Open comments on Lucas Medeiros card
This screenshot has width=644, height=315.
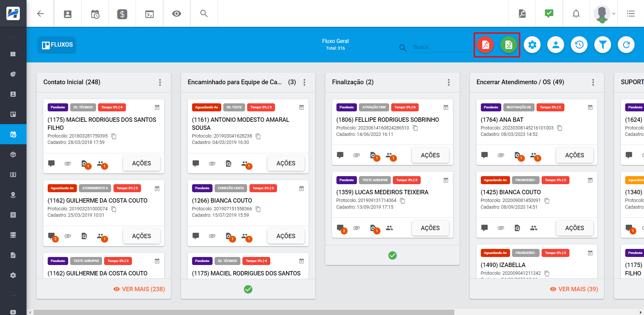click(x=341, y=228)
